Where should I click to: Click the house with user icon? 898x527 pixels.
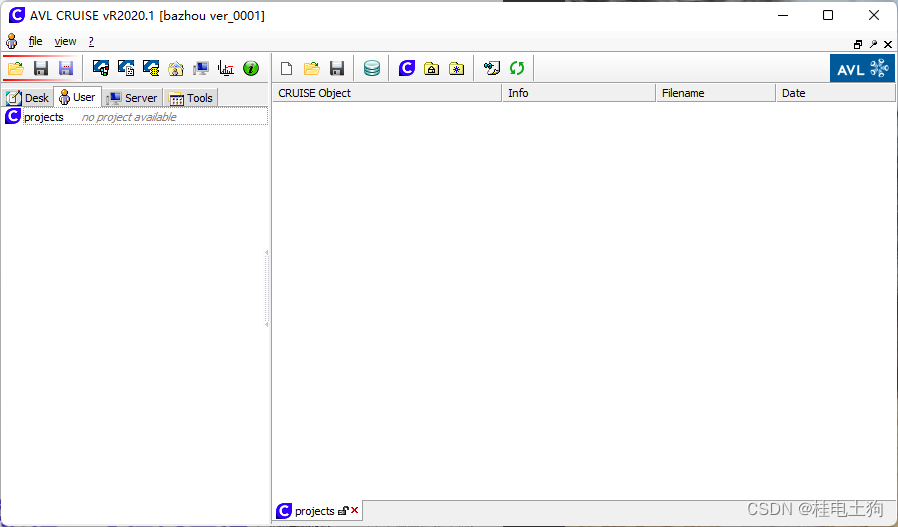point(176,69)
